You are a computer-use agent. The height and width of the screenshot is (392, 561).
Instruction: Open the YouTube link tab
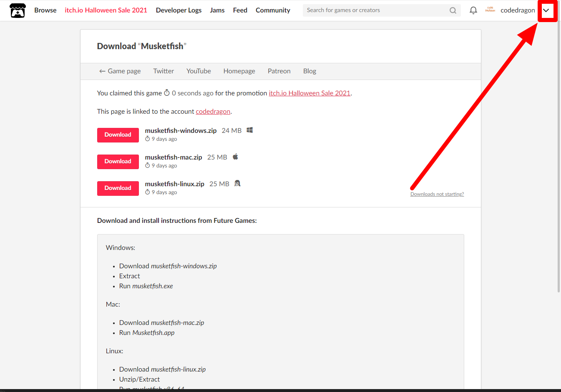click(x=199, y=71)
